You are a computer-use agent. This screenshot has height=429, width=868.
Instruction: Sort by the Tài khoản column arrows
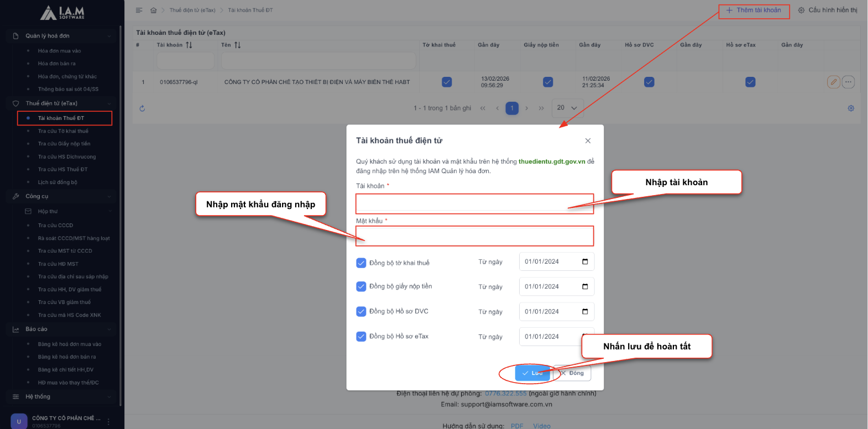pyautogui.click(x=189, y=45)
